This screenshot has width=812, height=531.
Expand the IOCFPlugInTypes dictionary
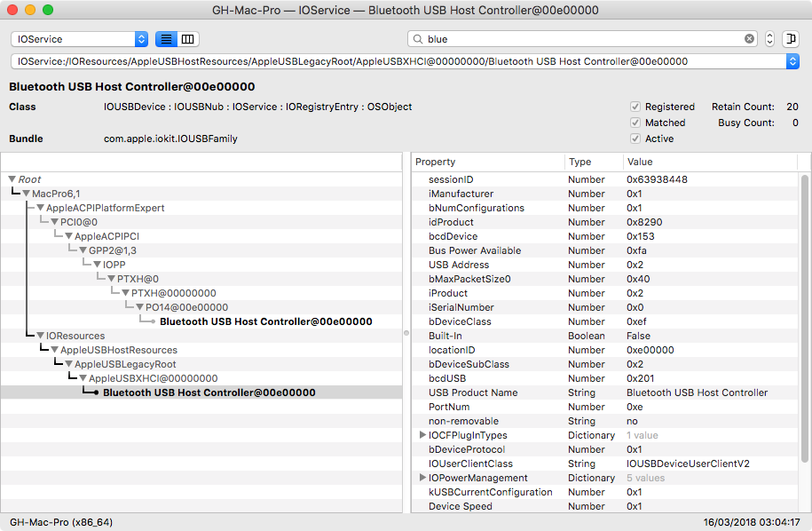click(x=422, y=435)
